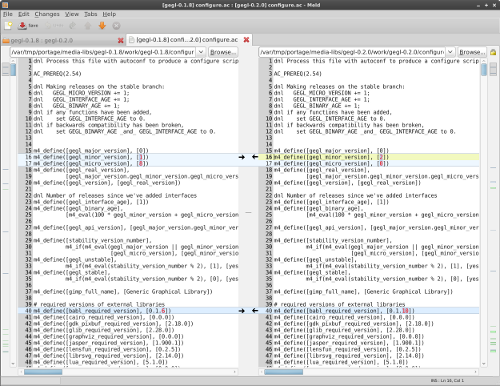The image size is (500, 386).
Task: Click Browse for the left file
Action: 223,52
